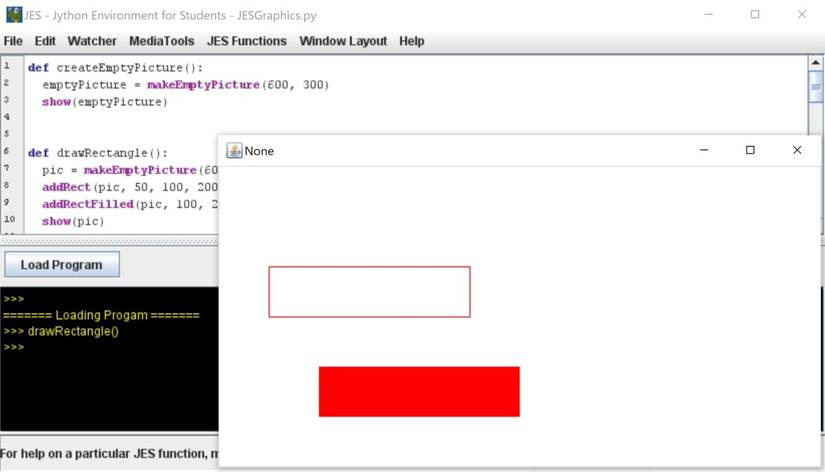Click the outlined red rectangle in picture
The width and height of the screenshot is (825, 472).
point(369,292)
